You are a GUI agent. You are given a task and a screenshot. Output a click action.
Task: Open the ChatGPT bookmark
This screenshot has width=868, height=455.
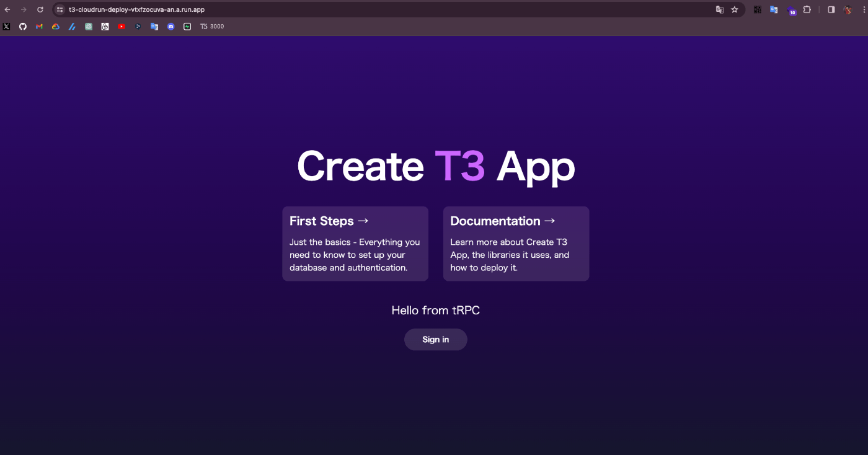point(89,27)
